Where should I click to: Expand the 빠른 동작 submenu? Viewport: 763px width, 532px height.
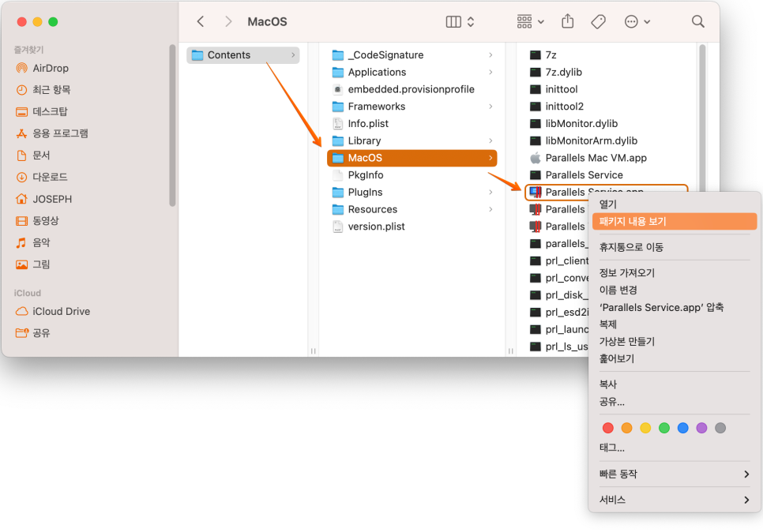pyautogui.click(x=675, y=474)
